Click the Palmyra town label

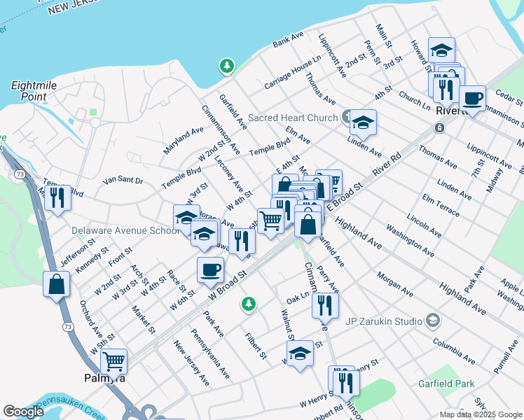pos(104,378)
